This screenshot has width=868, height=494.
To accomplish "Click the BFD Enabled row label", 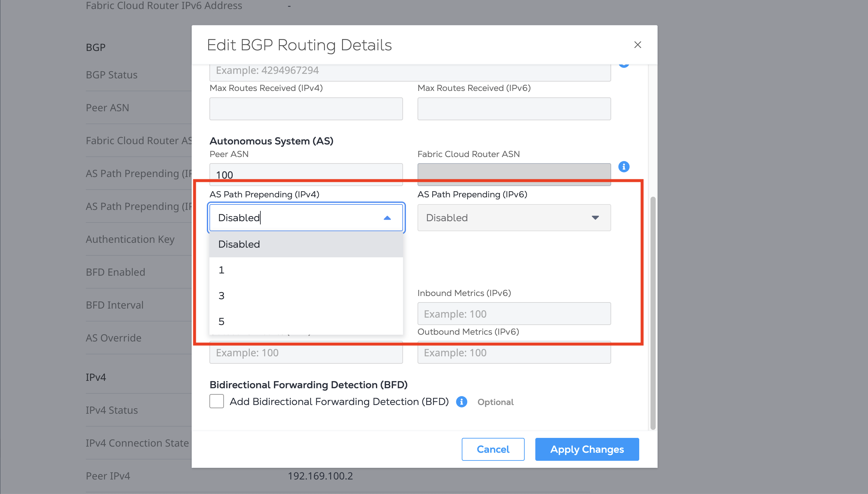I will point(116,272).
